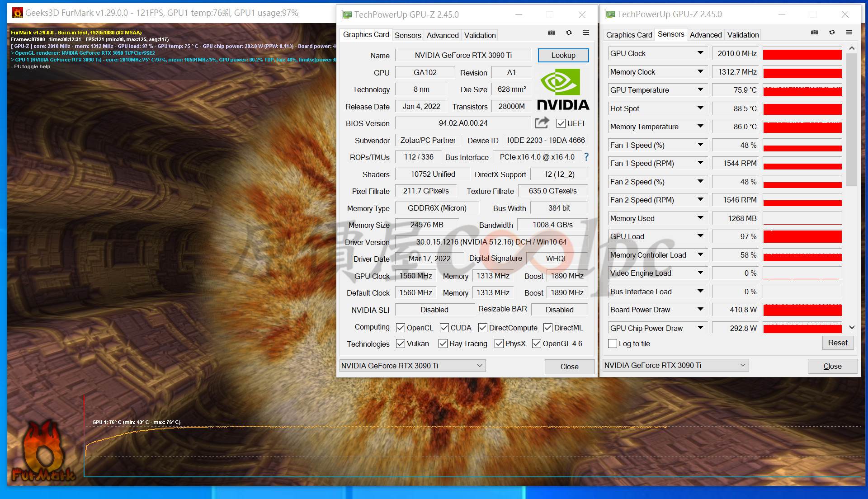Open Board Power Draw dropdown
The width and height of the screenshot is (868, 499).
[700, 309]
